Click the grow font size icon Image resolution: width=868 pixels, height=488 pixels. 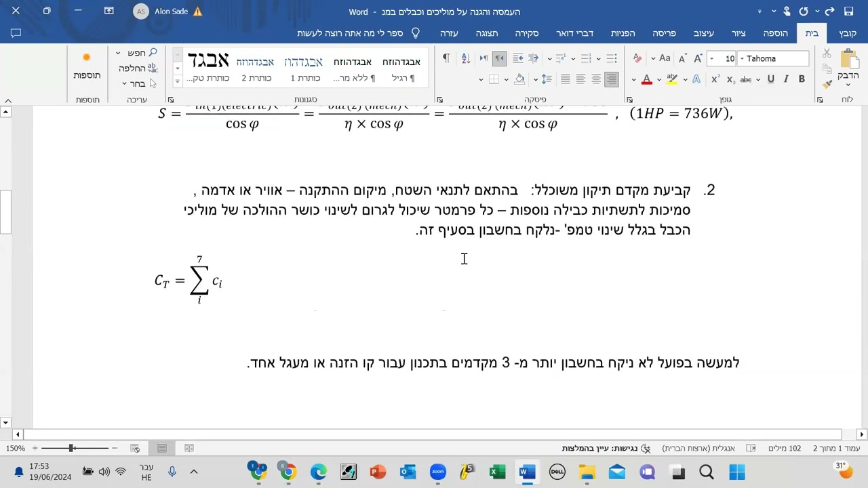coord(698,58)
